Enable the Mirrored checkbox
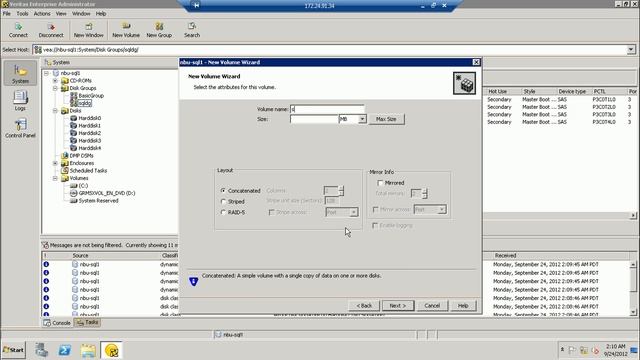The image size is (640, 360). (380, 183)
